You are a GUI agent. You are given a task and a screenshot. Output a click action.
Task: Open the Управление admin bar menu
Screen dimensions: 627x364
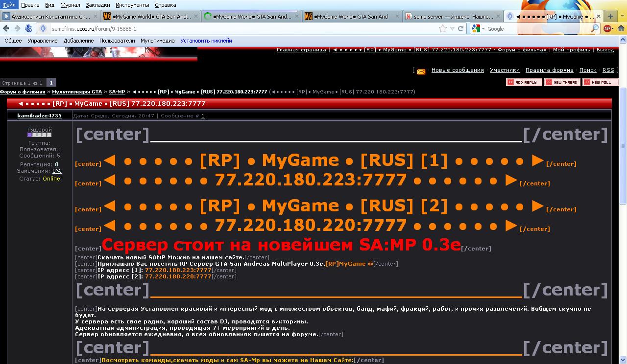click(x=43, y=41)
